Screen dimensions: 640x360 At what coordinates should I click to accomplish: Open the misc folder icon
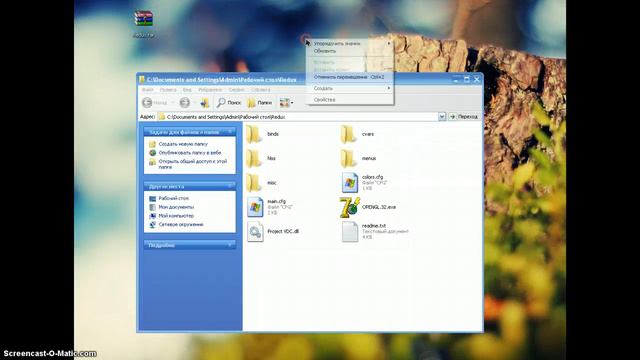coord(254,183)
